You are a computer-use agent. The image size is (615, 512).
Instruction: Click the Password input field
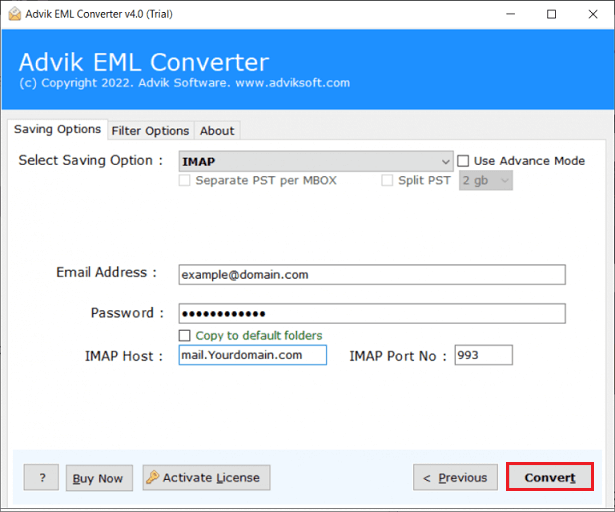click(x=372, y=313)
